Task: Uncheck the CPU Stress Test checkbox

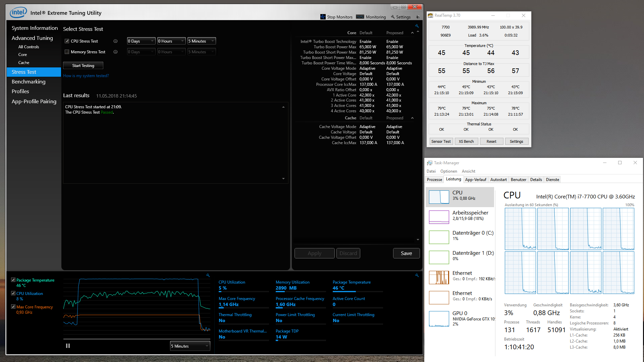Action: point(67,41)
